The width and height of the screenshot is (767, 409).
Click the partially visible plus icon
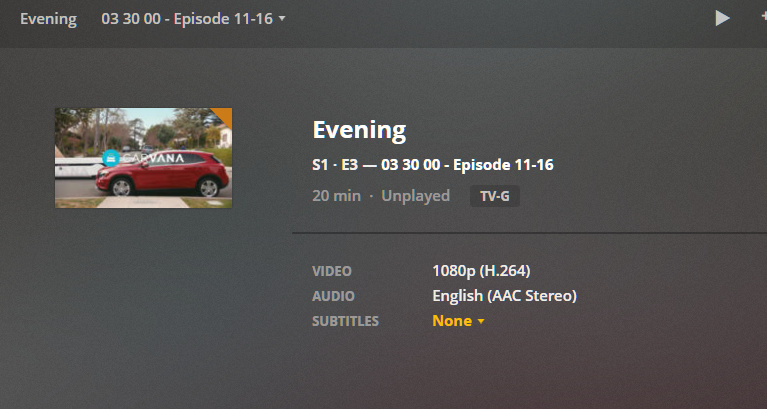pos(764,18)
